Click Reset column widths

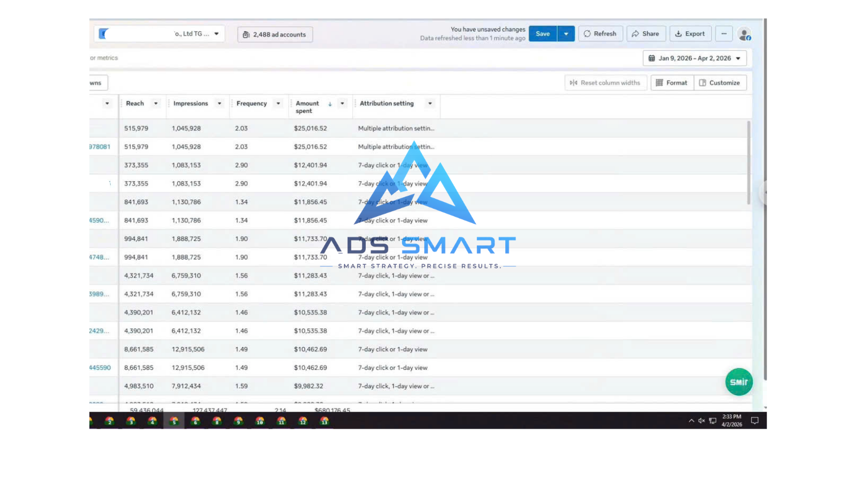tap(606, 83)
